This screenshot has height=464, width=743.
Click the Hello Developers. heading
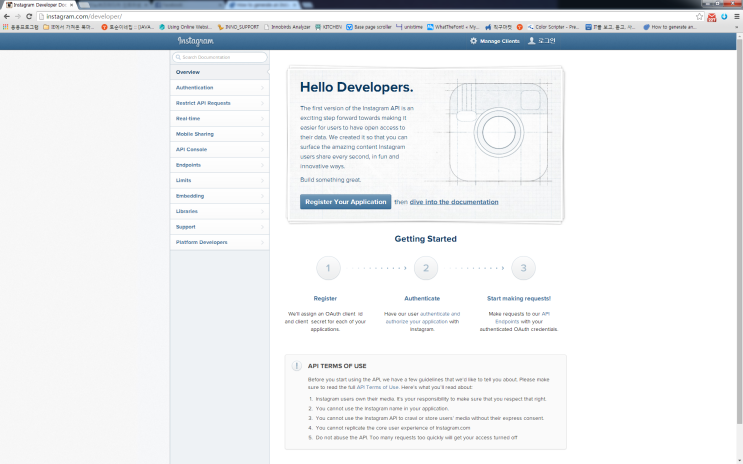click(x=356, y=87)
